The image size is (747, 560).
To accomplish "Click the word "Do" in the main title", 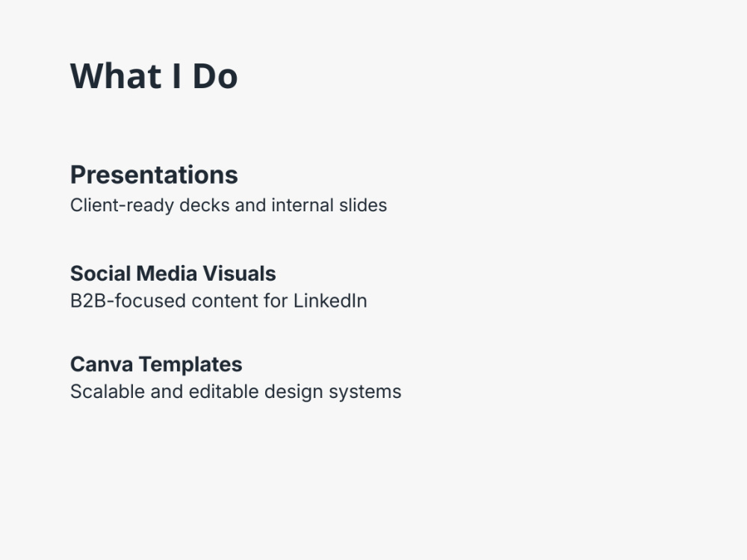I will pyautogui.click(x=215, y=76).
